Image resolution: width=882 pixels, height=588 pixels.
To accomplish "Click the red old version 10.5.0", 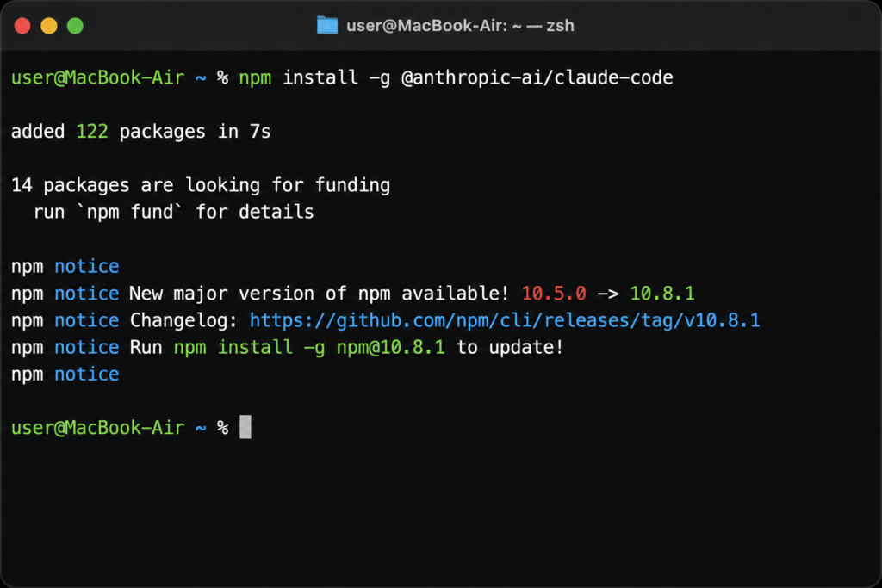I will 554,294.
